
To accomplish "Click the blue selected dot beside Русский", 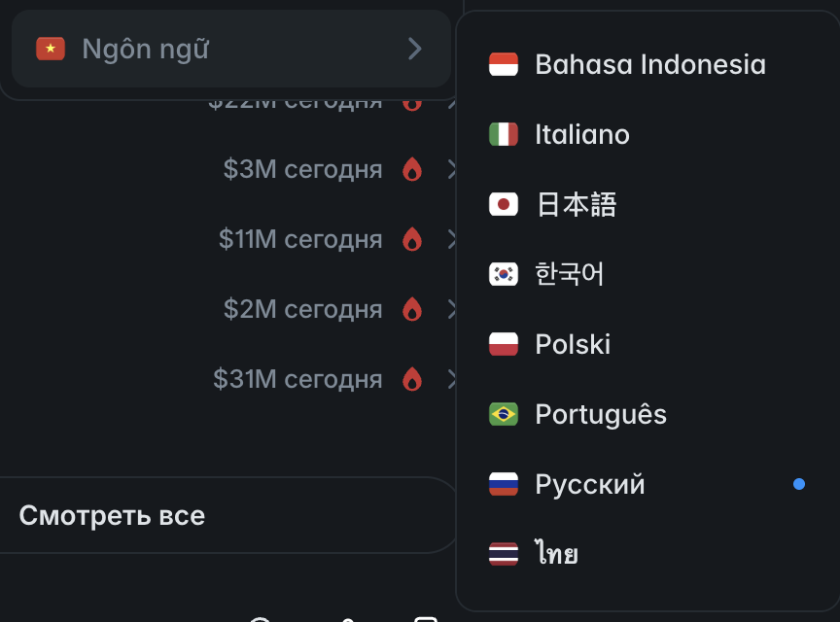I will [x=799, y=484].
